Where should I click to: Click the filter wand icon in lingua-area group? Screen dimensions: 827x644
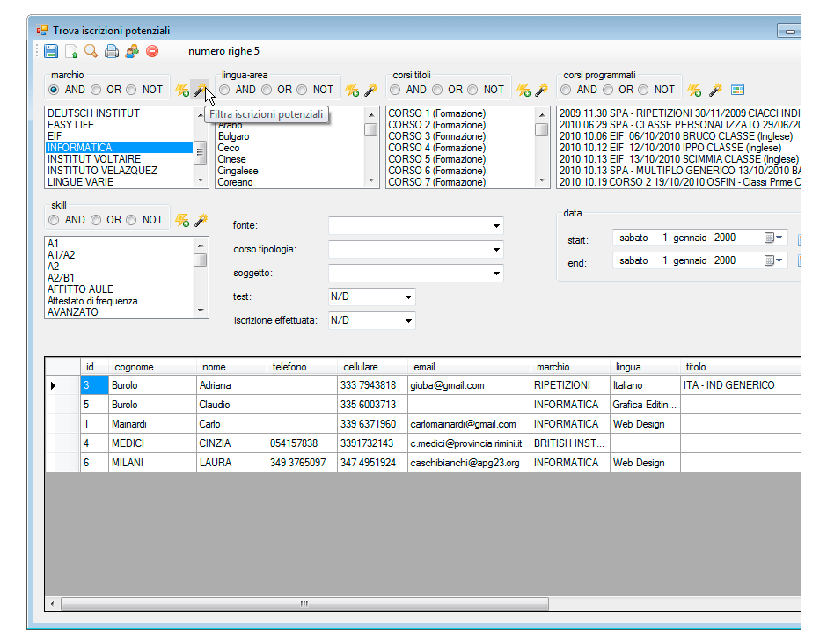click(x=370, y=90)
